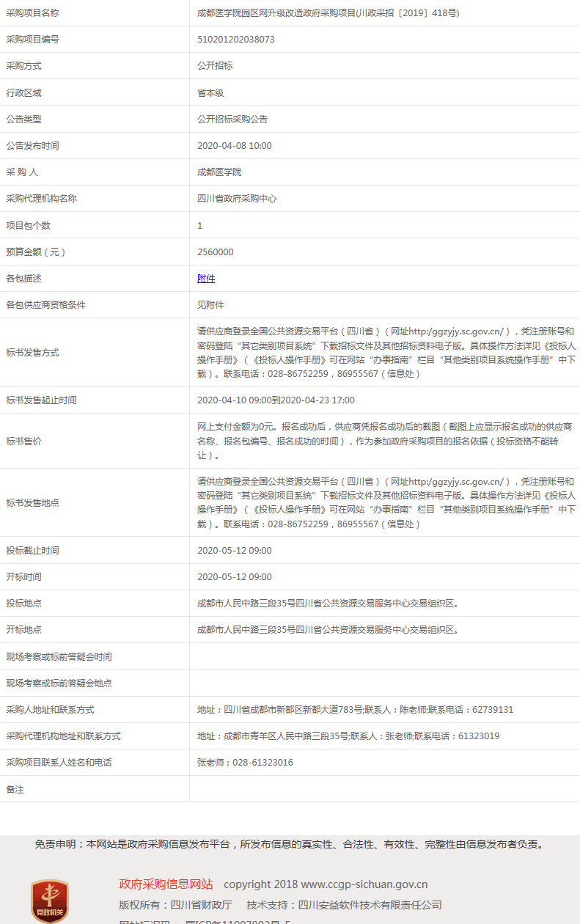
Task: Click the 采购代理机构地址和联系方式 label
Action: coord(64,736)
